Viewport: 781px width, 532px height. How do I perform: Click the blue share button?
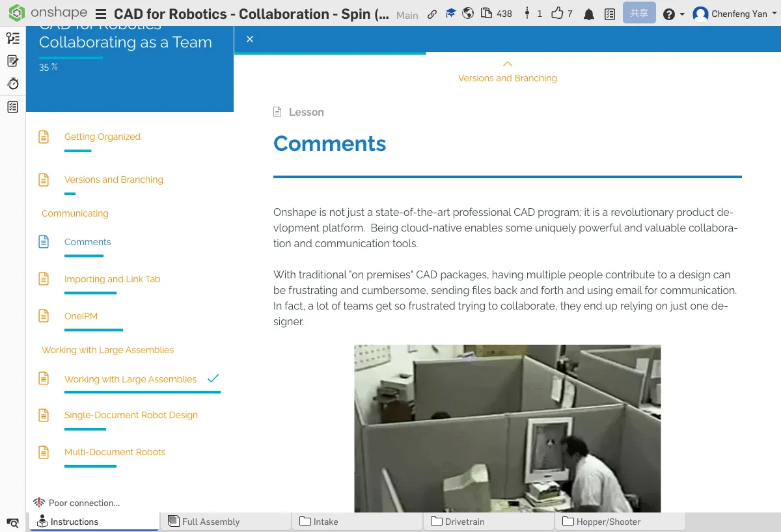tap(638, 14)
